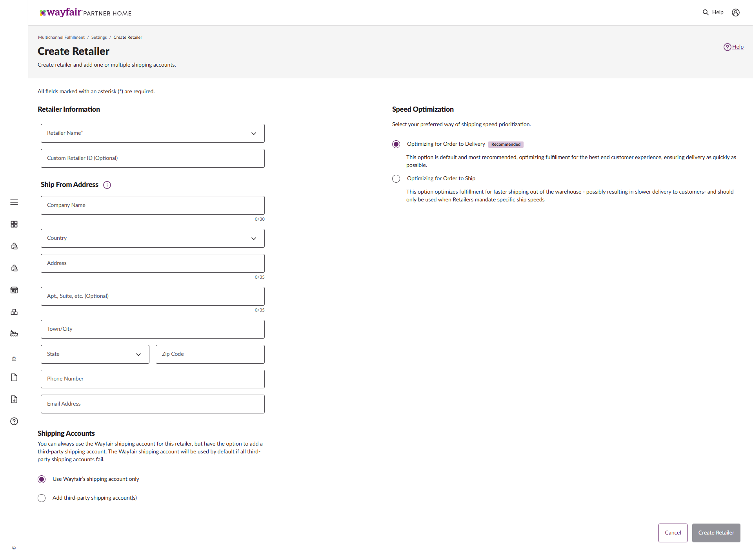
Task: Focus the Address field
Action: point(153,263)
